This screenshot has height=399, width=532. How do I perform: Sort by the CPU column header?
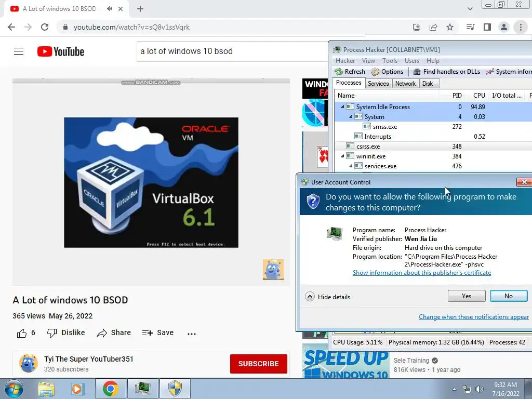[476, 96]
